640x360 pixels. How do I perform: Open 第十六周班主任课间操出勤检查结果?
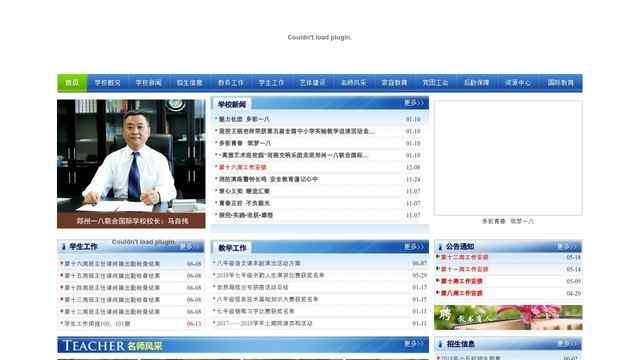point(112,264)
